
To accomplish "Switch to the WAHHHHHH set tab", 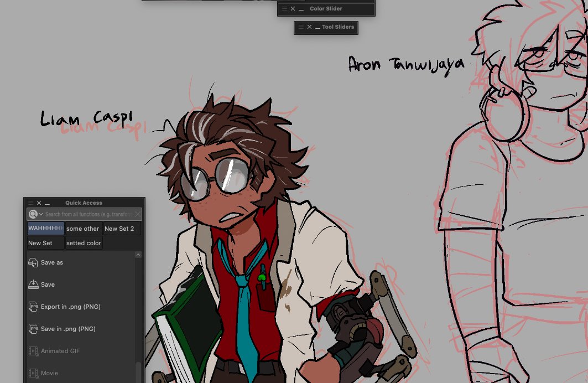I will pos(46,228).
